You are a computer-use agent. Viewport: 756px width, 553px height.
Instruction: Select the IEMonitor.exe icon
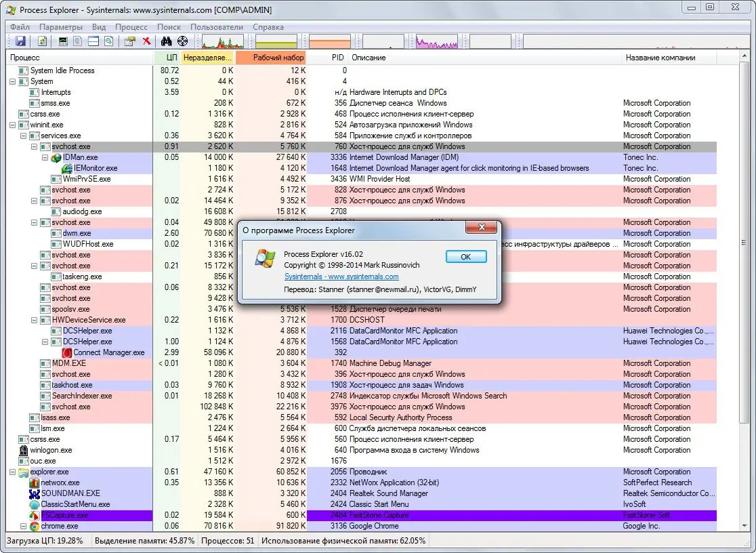[x=67, y=168]
